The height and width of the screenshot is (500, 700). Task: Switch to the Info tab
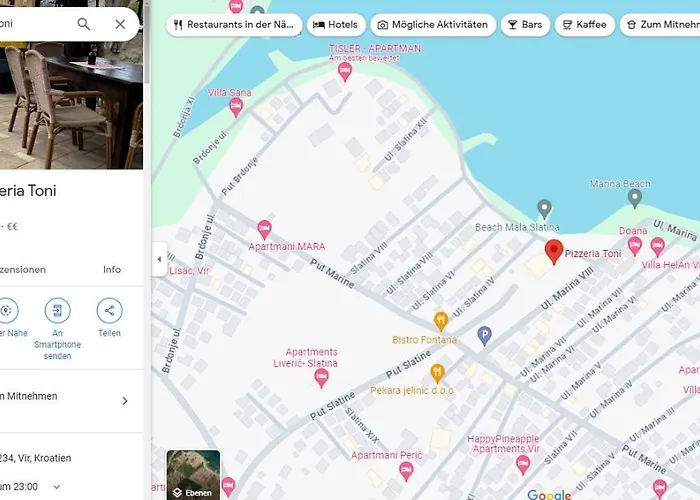(x=112, y=270)
